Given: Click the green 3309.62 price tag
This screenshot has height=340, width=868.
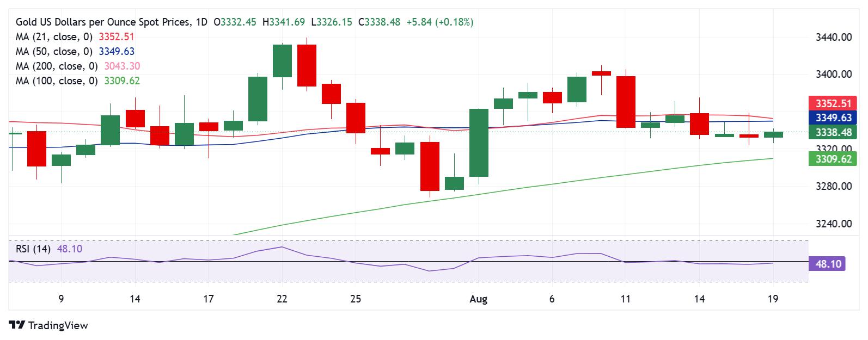Looking at the screenshot, I should 834,159.
